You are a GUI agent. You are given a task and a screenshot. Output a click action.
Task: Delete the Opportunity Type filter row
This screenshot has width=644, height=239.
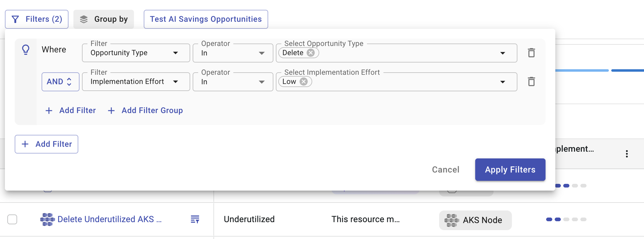[531, 53]
